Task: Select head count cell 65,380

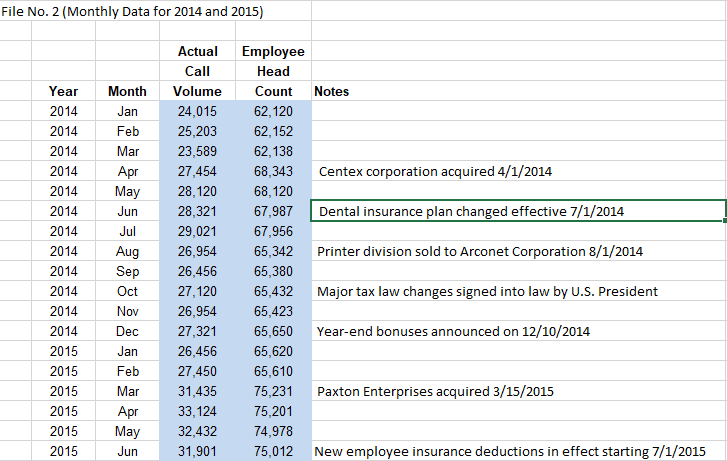Action: click(x=273, y=270)
